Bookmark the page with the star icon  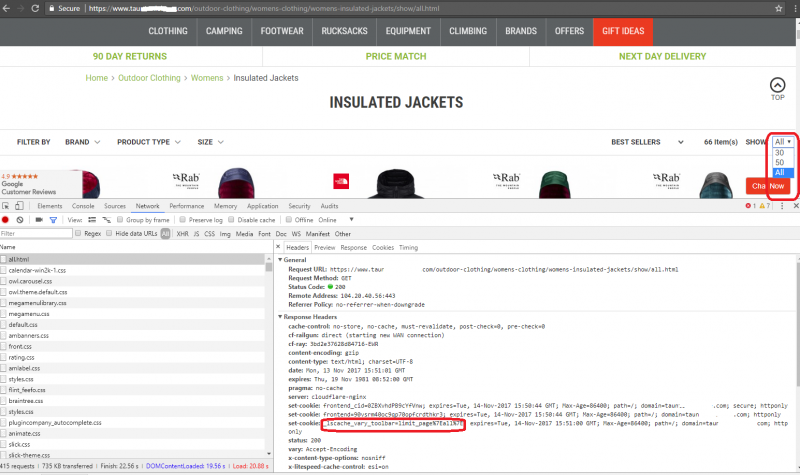point(779,8)
